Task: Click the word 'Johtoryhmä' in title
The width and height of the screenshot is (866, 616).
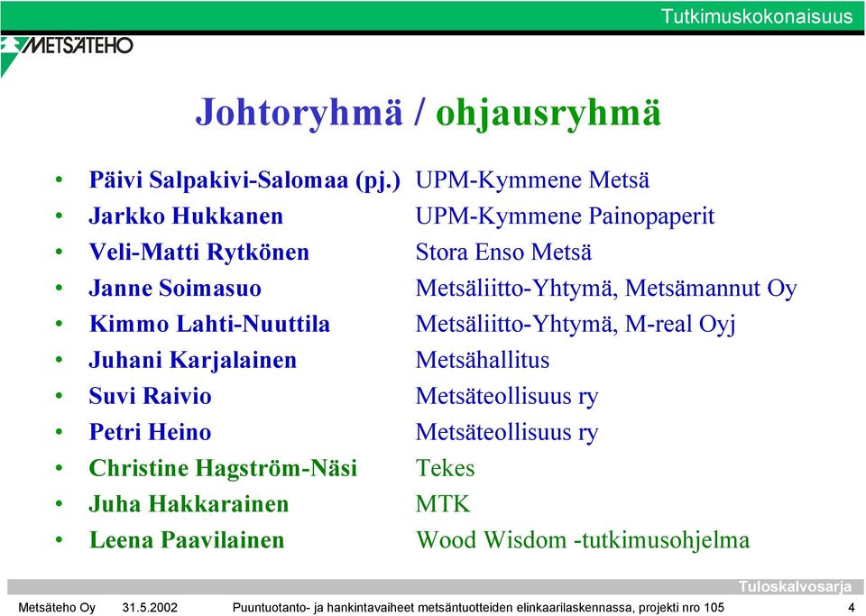Action: [299, 113]
